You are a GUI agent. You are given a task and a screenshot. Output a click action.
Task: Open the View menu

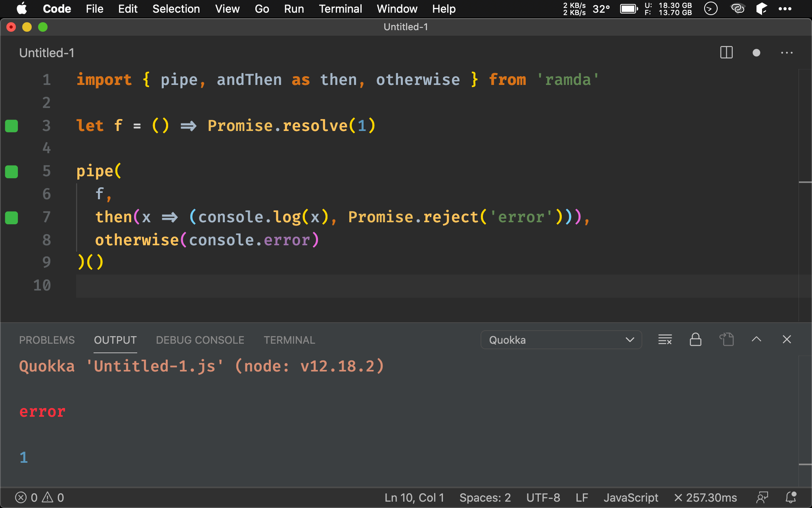point(228,9)
